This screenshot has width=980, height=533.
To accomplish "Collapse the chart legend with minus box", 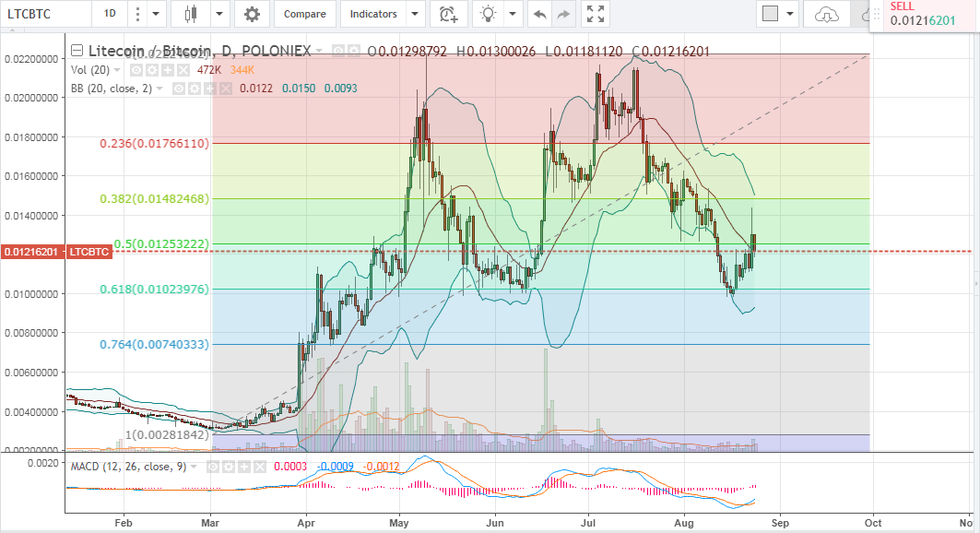I will 77,51.
